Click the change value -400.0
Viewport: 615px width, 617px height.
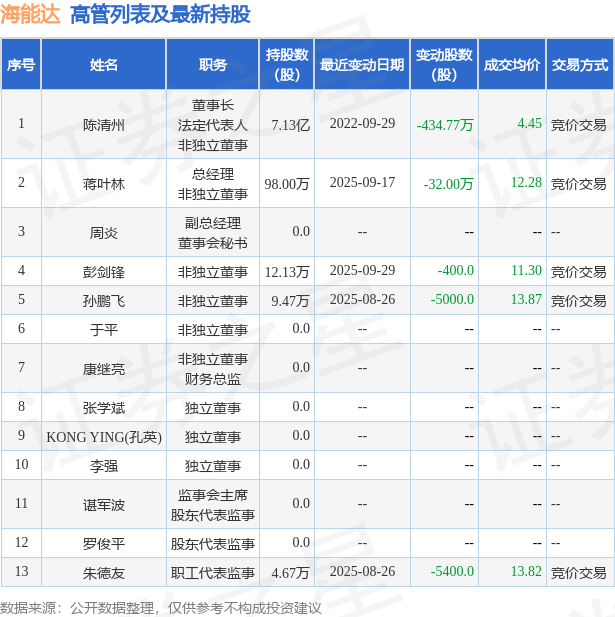click(456, 270)
